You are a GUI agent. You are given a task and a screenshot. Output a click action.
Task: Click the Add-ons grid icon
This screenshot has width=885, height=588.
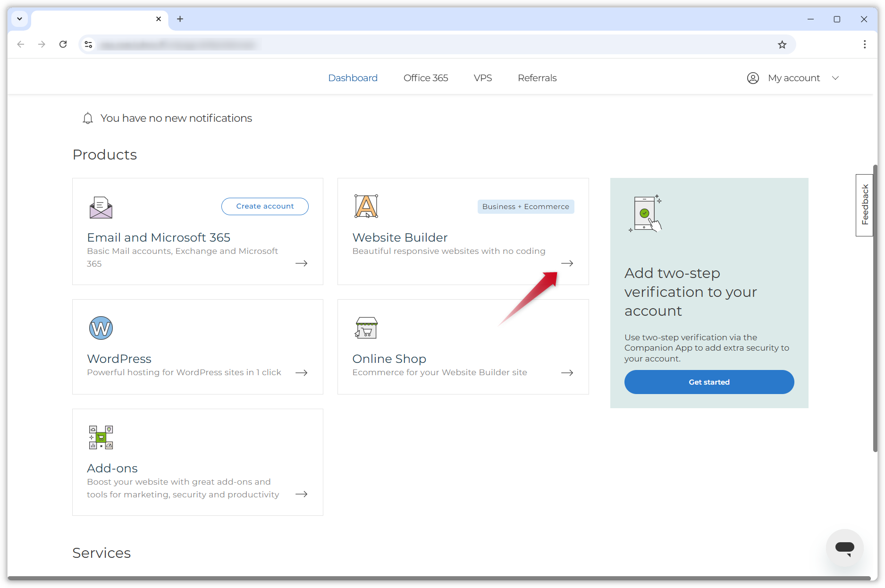101,437
